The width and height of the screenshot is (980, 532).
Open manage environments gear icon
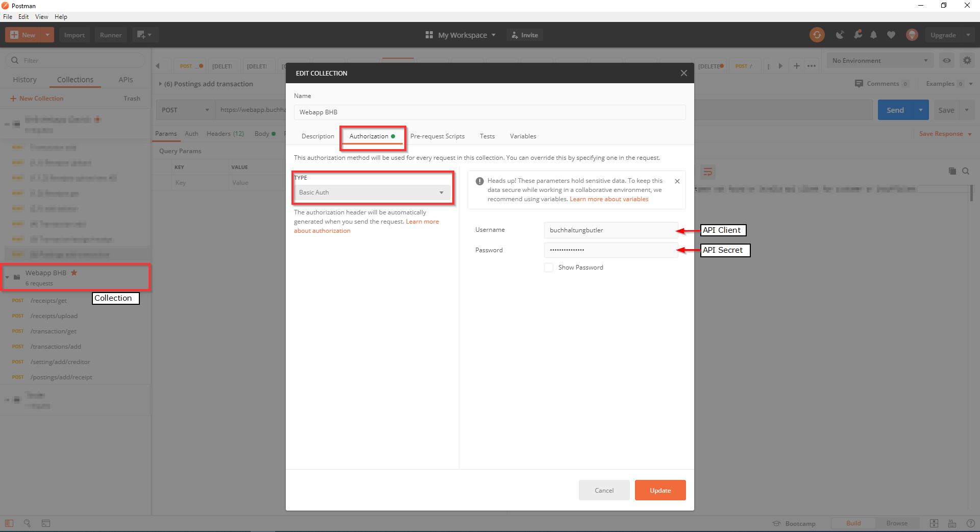coord(967,60)
